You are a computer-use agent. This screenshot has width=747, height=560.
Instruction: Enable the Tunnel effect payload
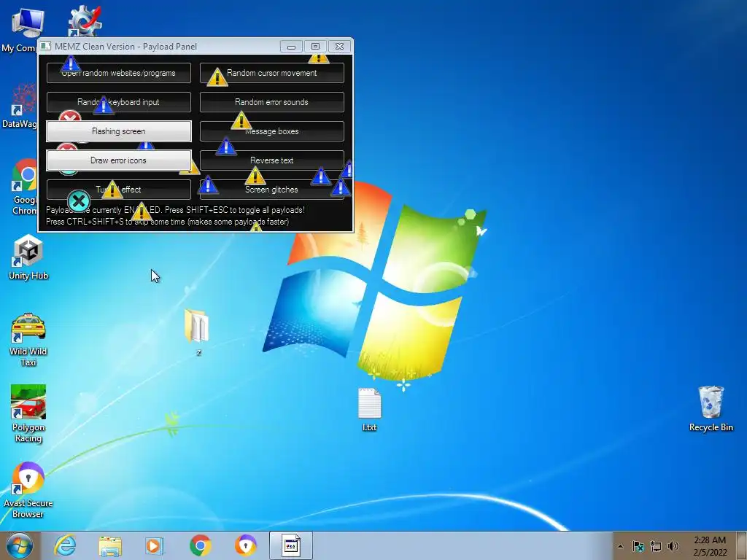[x=119, y=190]
